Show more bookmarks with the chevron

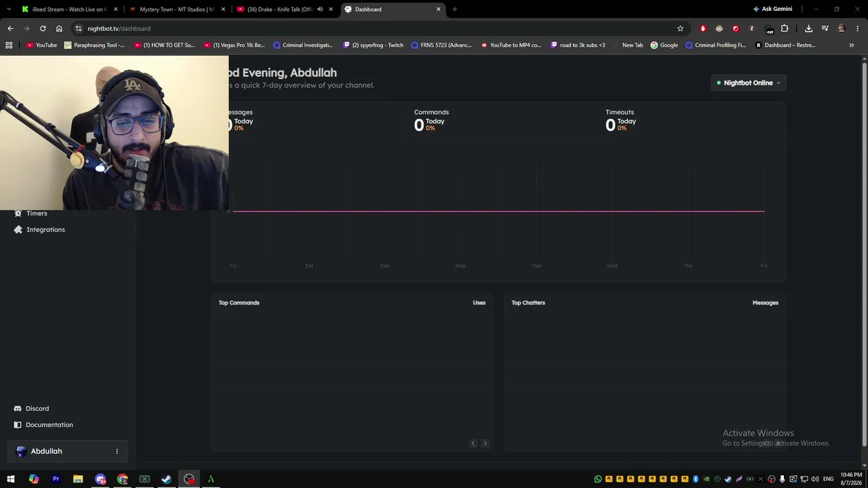point(852,45)
